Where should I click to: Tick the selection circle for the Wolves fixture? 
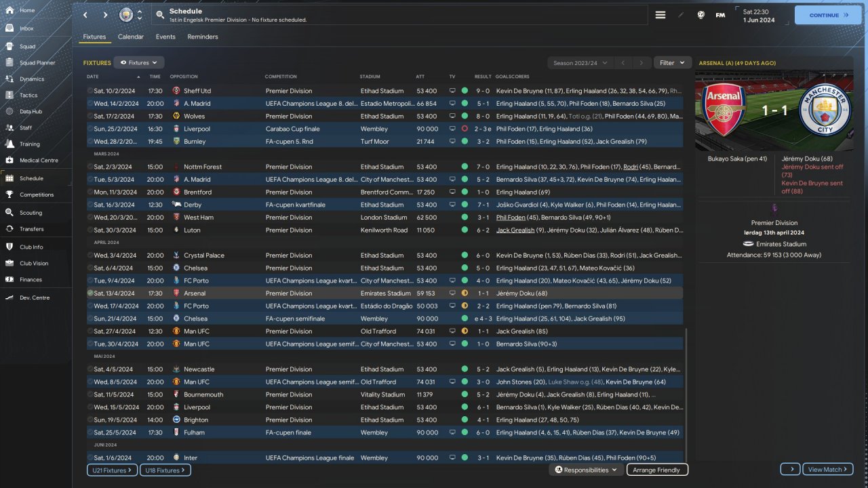90,117
